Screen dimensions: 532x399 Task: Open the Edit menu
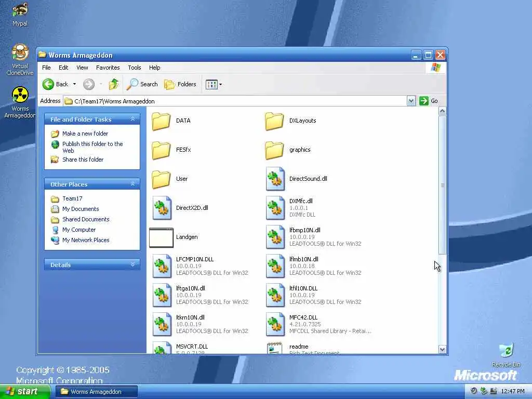click(63, 68)
